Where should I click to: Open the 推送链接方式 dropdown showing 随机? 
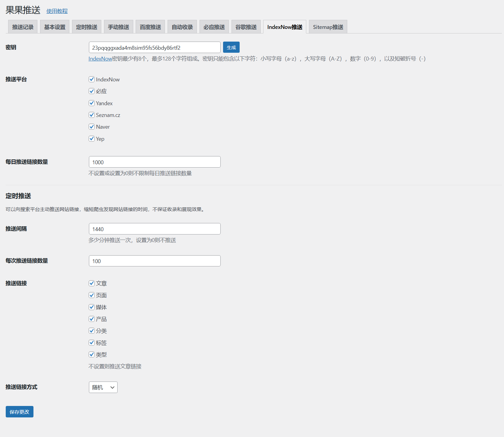pos(103,387)
